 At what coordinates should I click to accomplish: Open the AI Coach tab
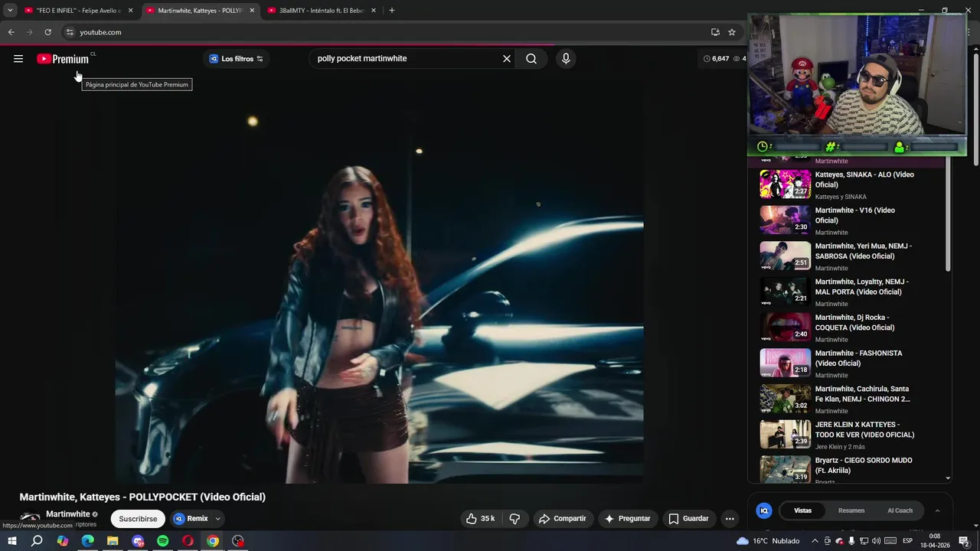[900, 510]
